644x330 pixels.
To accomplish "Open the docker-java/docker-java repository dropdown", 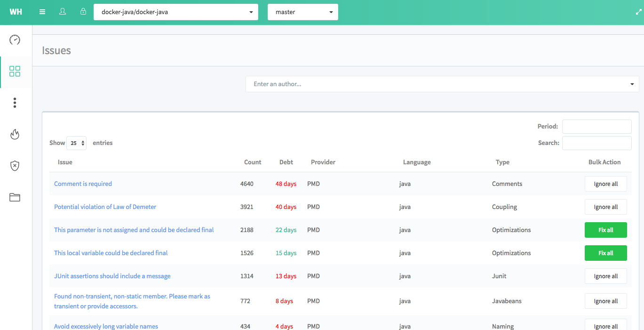I will pos(176,12).
